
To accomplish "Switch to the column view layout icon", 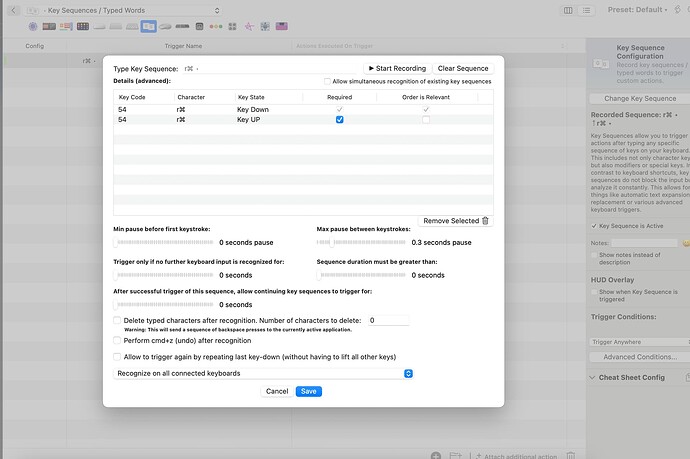I will click(x=569, y=10).
